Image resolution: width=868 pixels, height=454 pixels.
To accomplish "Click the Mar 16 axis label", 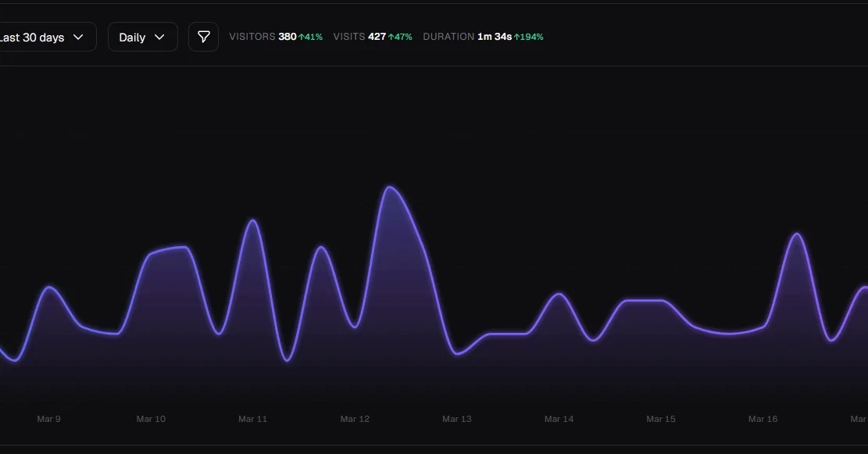I will coord(763,419).
